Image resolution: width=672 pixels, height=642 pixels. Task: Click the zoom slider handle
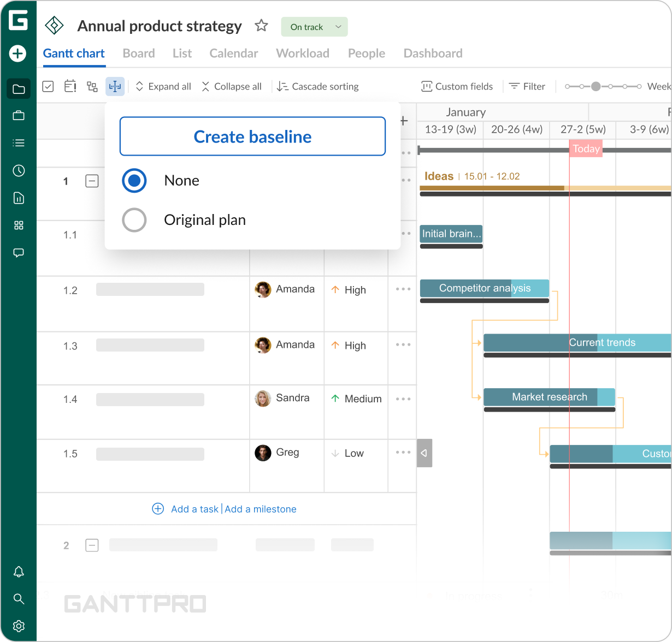[596, 86]
